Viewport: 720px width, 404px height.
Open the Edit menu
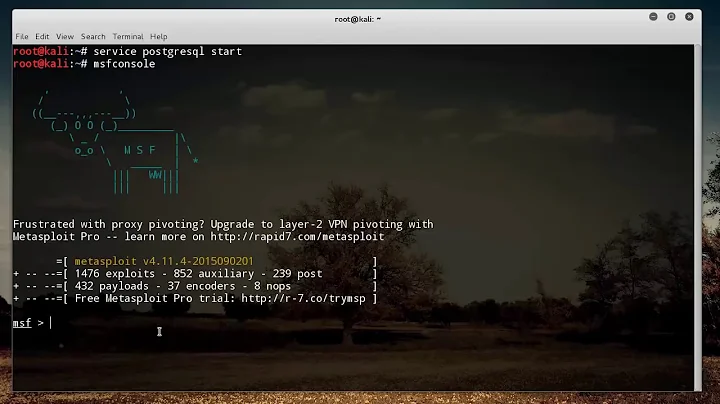(x=42, y=37)
